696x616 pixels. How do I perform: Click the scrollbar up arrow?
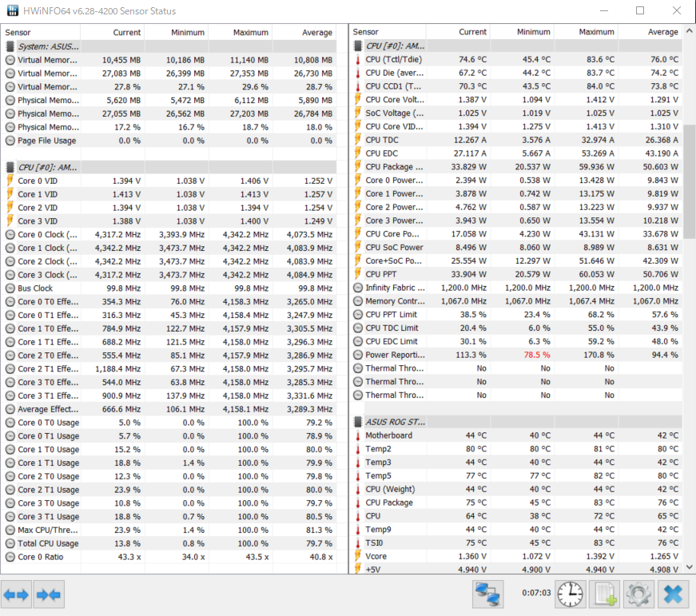click(689, 31)
